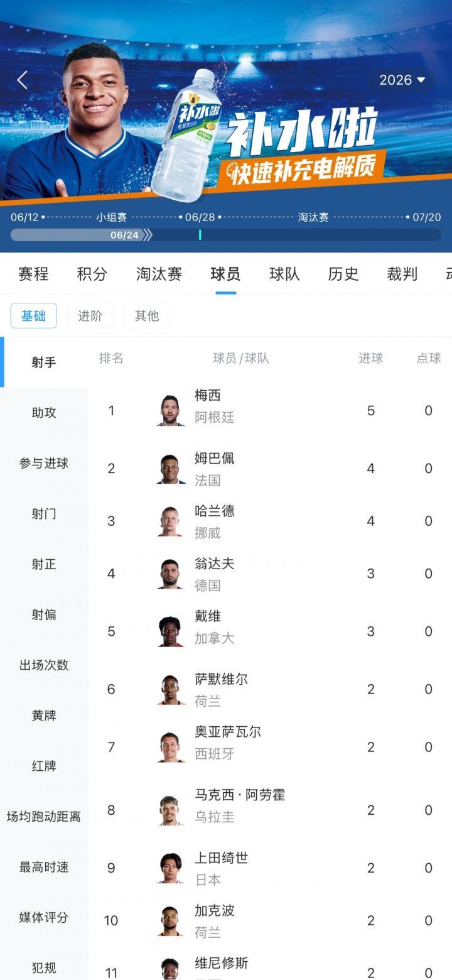Viewport: 452px width, 980px height.
Task: Select the 进阶 filter button
Action: (x=90, y=315)
